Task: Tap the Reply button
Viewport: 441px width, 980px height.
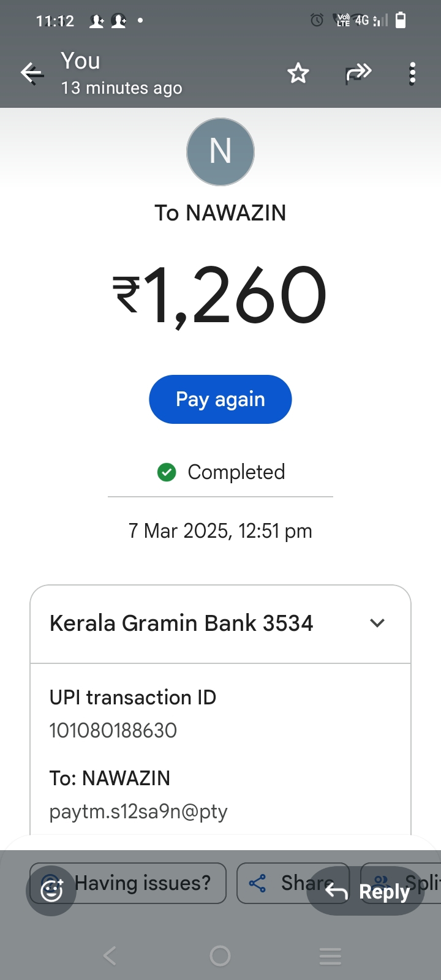Action: pyautogui.click(x=366, y=891)
